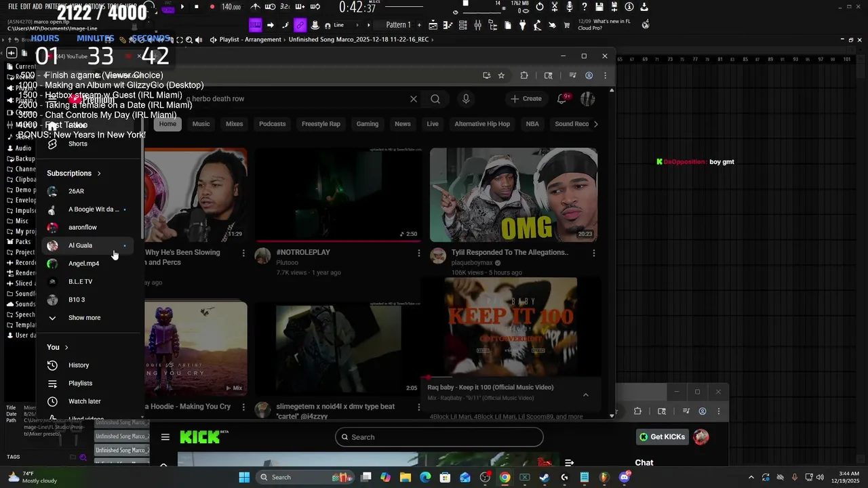Image resolution: width=868 pixels, height=488 pixels.
Task: Open the FL Studio ADD menu
Action: pos(37,6)
